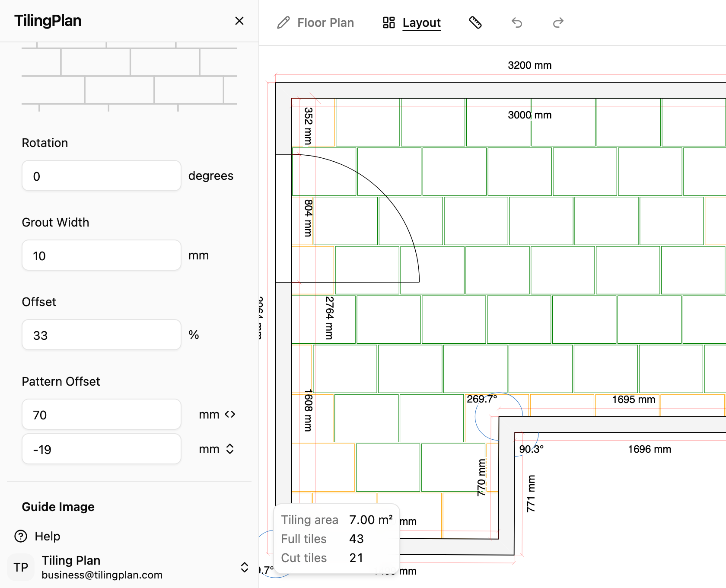
Task: Edit vertical Pattern Offset value -19
Action: (102, 449)
